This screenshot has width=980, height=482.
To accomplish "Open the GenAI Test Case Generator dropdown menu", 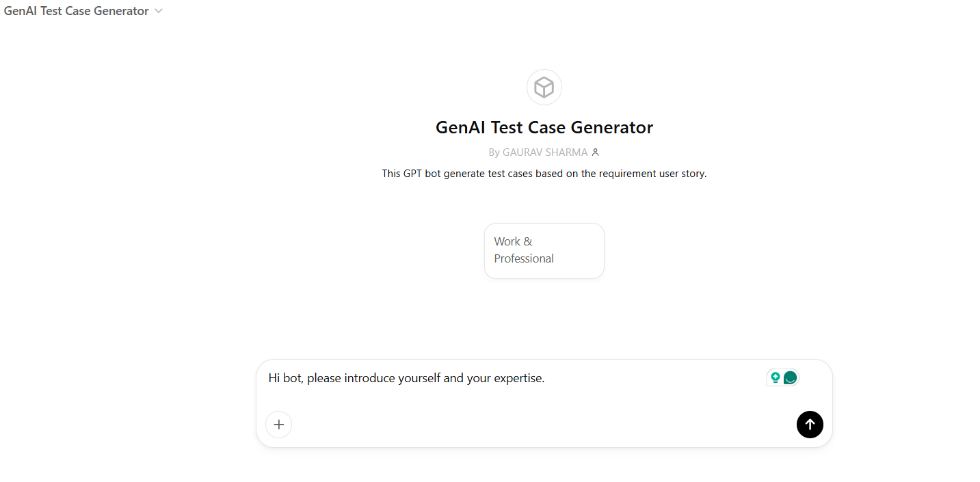I will coord(82,11).
